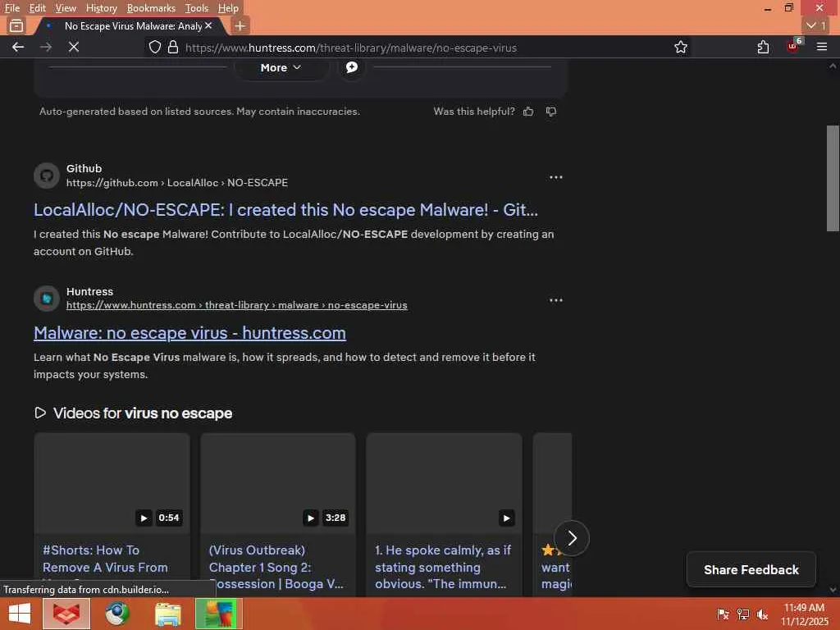Open the Firefox hamburger application menu
The image size is (840, 630).
(822, 47)
